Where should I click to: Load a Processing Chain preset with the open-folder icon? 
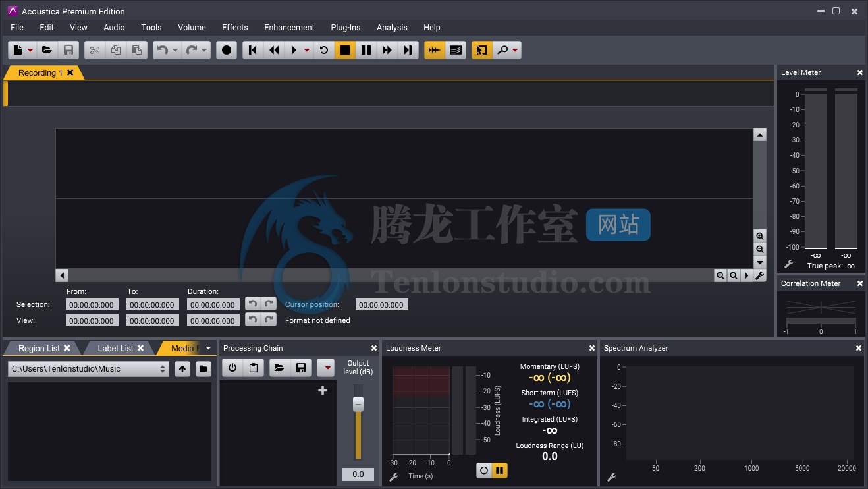[x=279, y=368]
